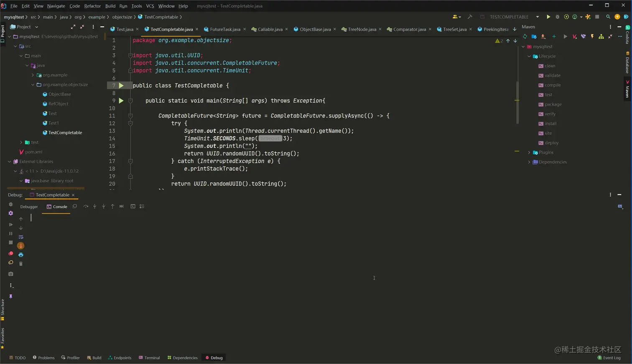Reload all Maven projects

click(525, 36)
